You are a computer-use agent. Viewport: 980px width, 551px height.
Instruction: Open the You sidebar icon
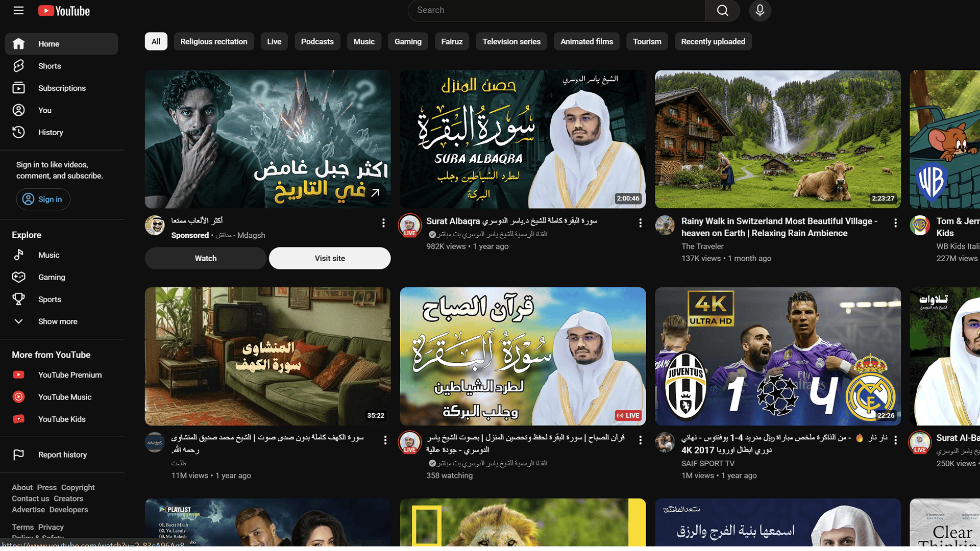18,110
